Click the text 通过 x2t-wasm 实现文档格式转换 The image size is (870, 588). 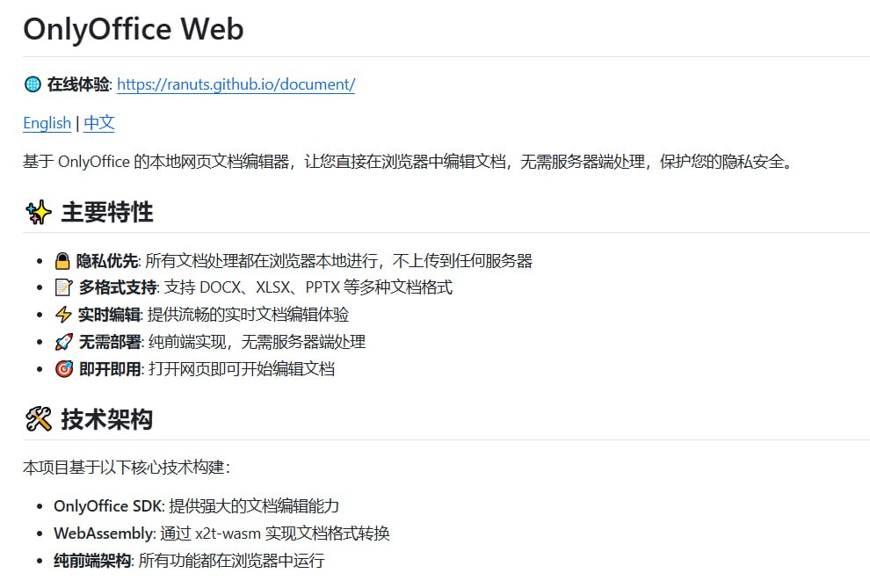275,534
